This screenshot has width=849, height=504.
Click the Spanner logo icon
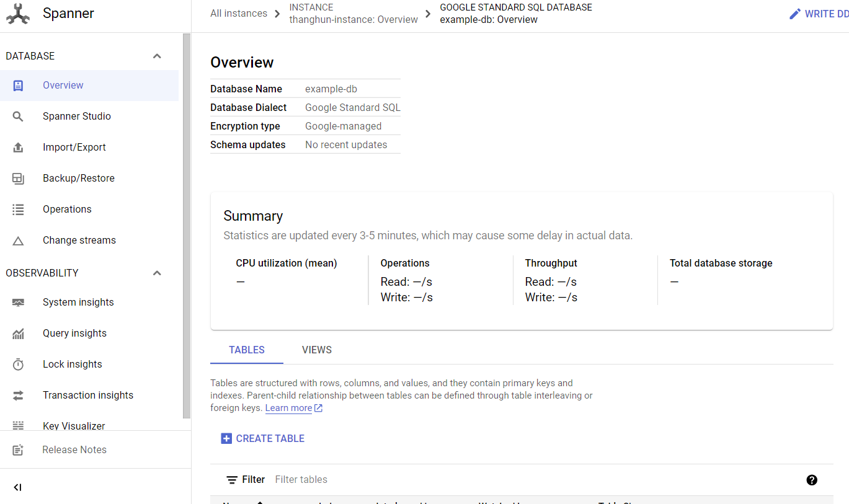(x=18, y=14)
